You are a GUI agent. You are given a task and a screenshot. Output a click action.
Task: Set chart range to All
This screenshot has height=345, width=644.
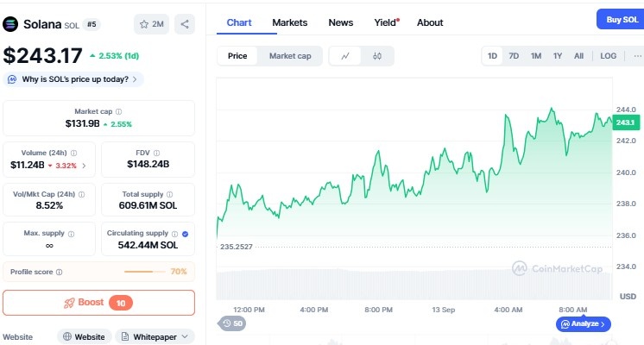[578, 56]
